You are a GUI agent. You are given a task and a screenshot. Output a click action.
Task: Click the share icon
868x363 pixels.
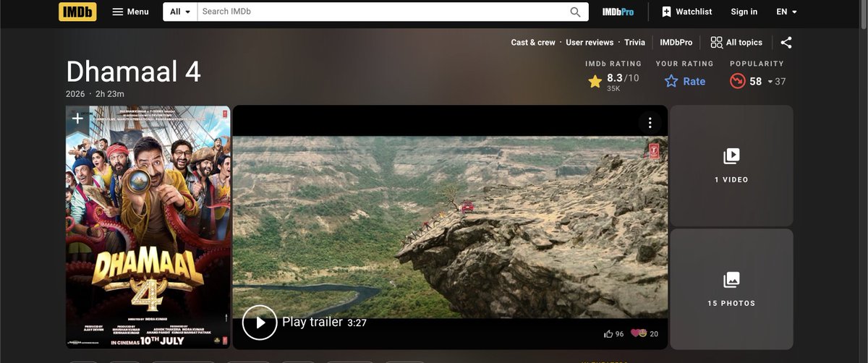[786, 43]
